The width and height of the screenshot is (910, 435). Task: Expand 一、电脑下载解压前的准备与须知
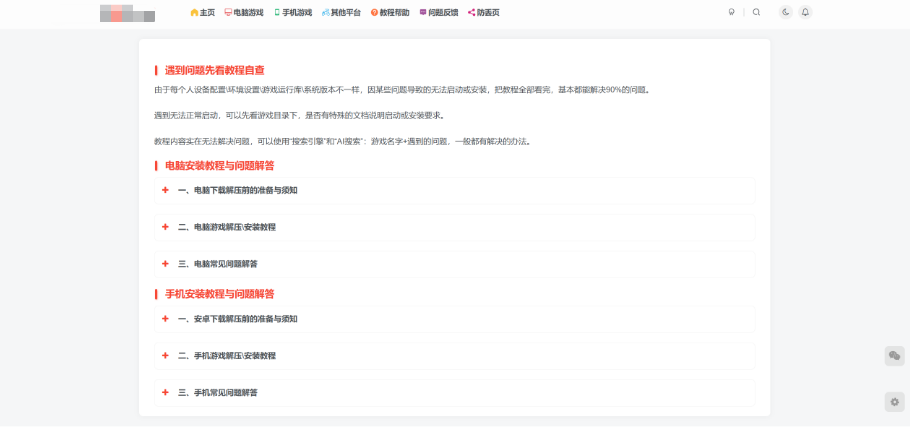[x=454, y=191]
